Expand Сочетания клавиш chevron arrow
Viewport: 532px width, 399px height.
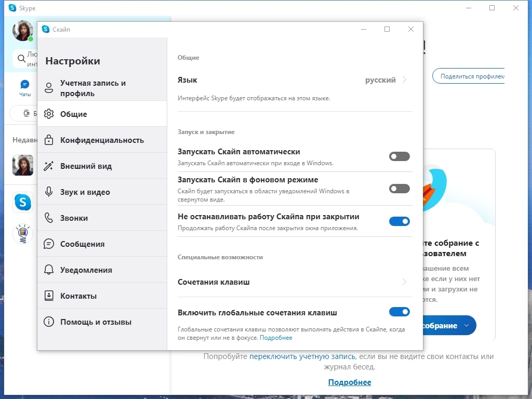(404, 282)
